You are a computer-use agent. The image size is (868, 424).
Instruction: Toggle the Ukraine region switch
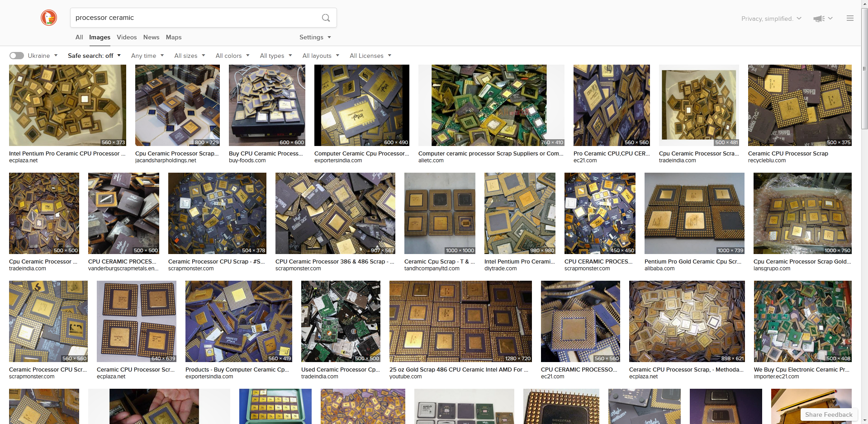(17, 56)
